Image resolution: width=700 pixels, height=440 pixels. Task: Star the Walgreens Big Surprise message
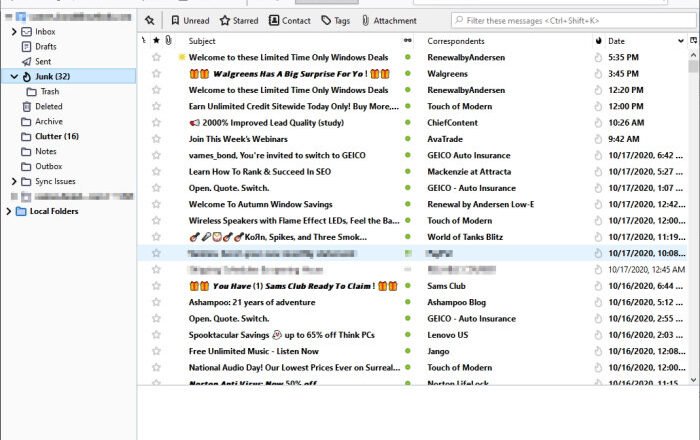156,74
